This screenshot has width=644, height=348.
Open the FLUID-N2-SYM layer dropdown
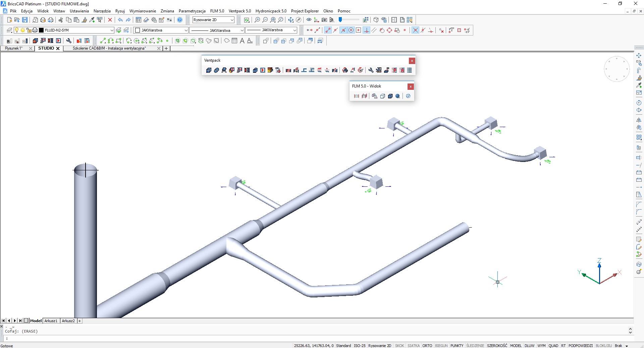coord(112,30)
